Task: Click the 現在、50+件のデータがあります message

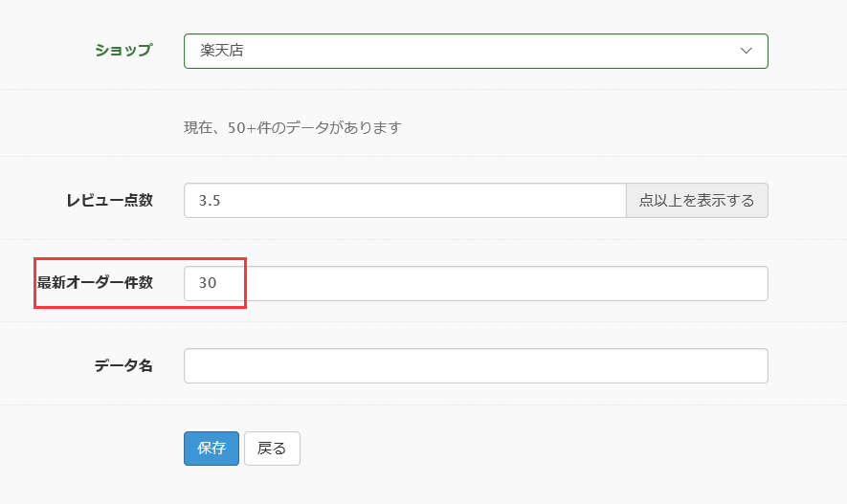Action: coord(293,128)
